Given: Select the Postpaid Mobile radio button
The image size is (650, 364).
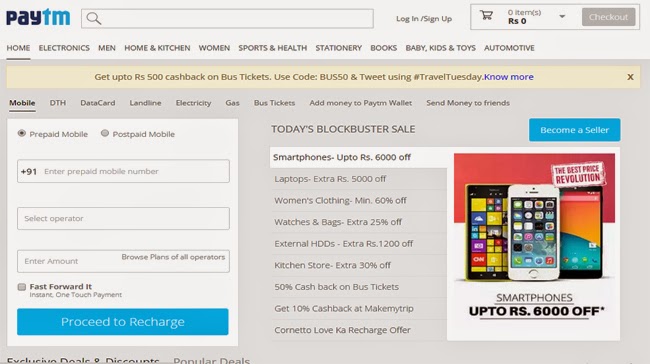Looking at the screenshot, I should 105,133.
